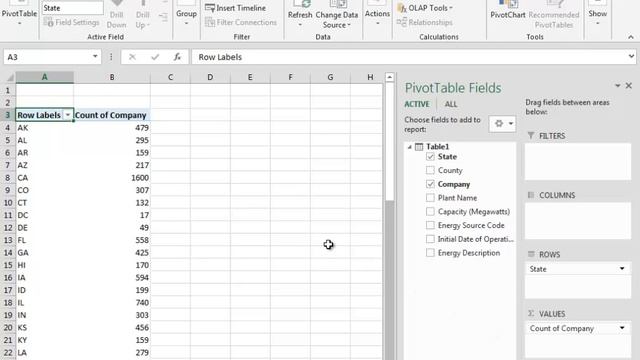This screenshot has height=360, width=640.
Task: Open the State dropdown in ROWS area
Action: click(x=622, y=269)
